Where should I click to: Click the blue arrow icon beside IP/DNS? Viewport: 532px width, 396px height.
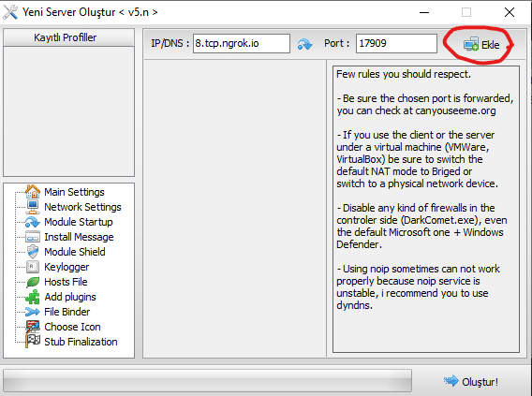pos(304,44)
